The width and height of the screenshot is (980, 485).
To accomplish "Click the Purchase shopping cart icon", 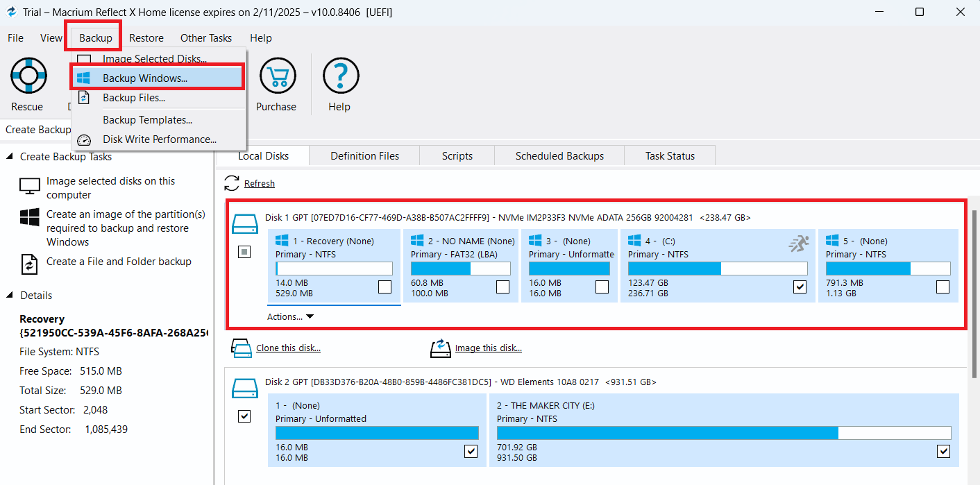I will click(278, 76).
